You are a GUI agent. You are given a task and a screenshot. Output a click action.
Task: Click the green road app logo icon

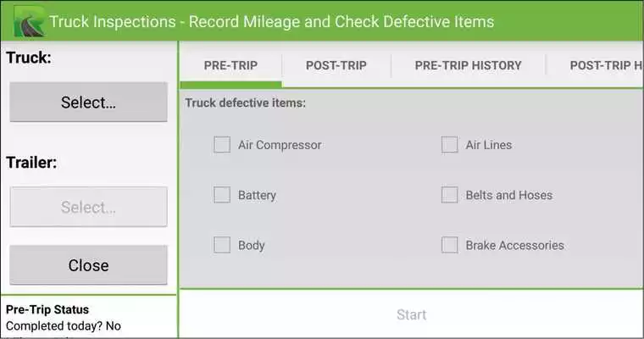click(29, 21)
